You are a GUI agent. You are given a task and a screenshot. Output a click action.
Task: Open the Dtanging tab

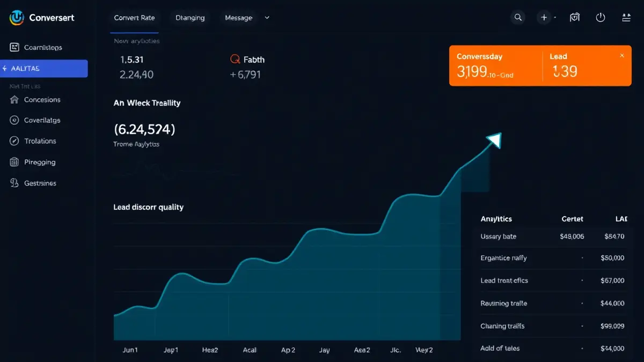tap(190, 18)
